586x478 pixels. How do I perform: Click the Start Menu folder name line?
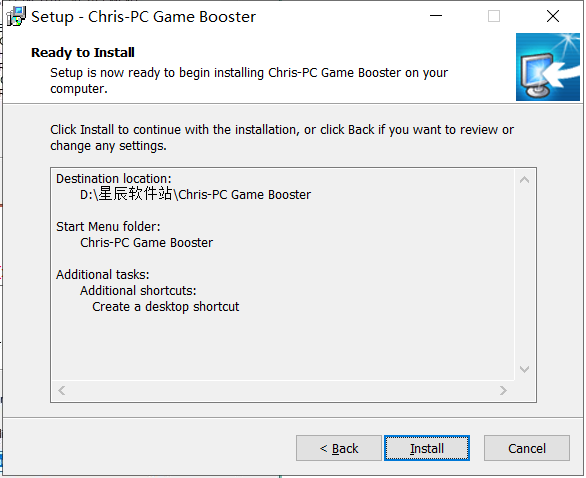pos(146,243)
